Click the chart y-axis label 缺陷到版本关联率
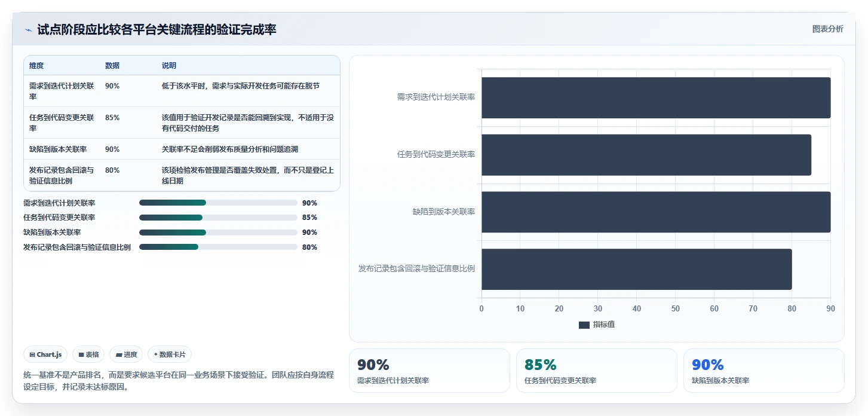Screen dimensions: 868x416 pos(444,212)
